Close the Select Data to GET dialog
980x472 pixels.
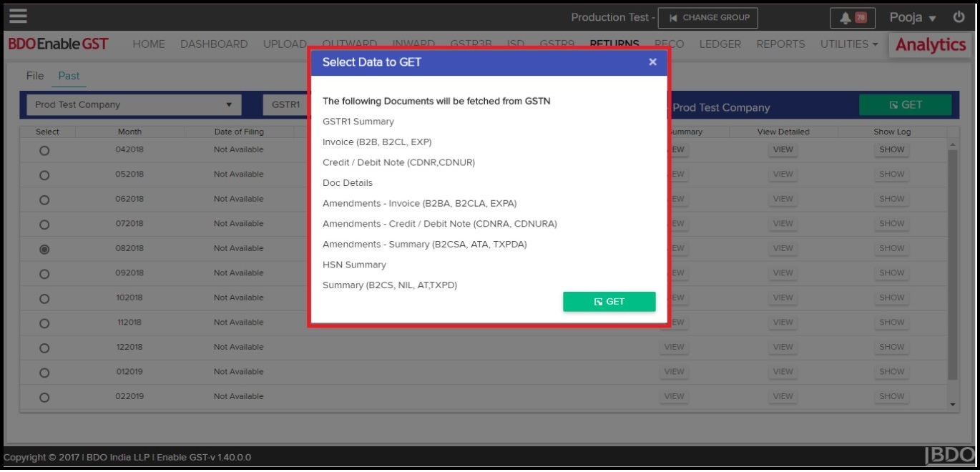[x=652, y=62]
